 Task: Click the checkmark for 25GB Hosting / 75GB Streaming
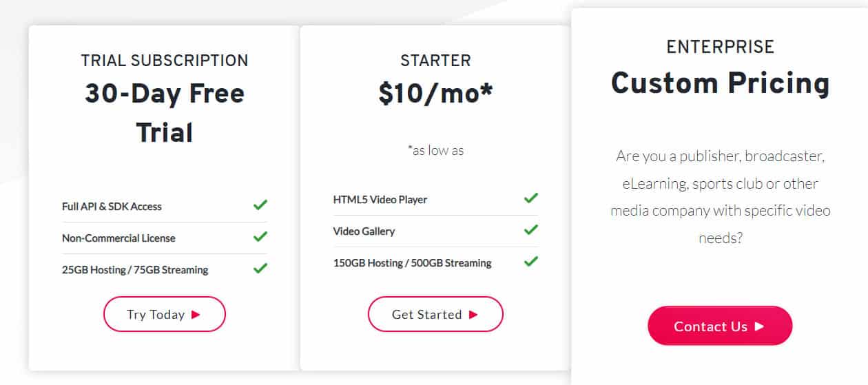[x=260, y=268]
